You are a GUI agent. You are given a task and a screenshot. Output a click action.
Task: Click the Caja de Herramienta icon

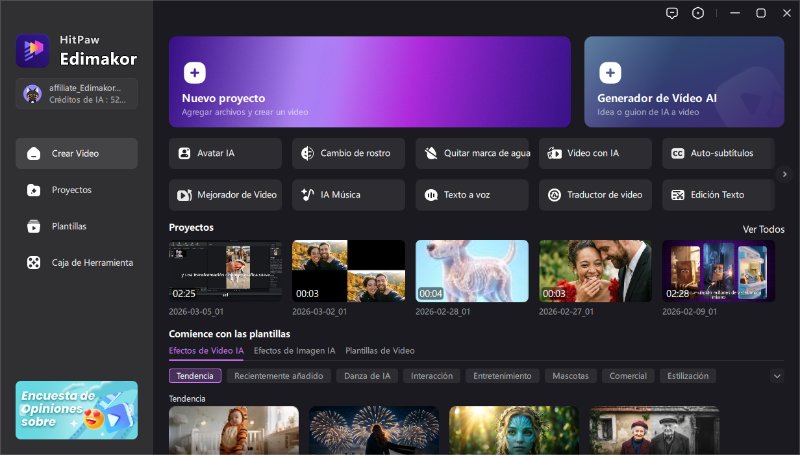[x=33, y=263]
